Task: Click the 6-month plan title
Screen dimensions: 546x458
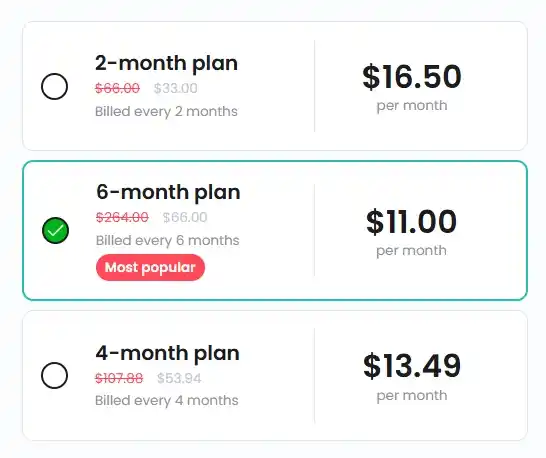Action: (168, 192)
